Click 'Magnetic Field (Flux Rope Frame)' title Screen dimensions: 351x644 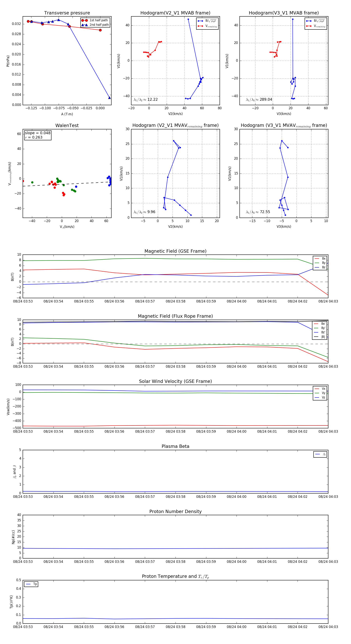click(x=175, y=316)
